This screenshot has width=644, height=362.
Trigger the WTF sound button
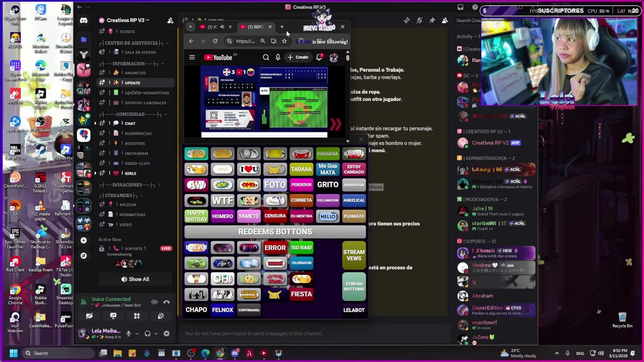222,200
